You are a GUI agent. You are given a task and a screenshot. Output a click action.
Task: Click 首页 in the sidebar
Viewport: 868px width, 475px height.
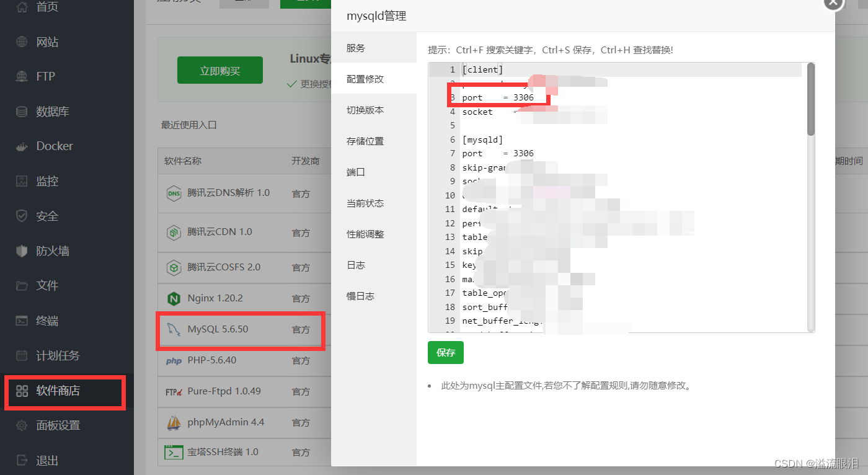click(x=48, y=7)
